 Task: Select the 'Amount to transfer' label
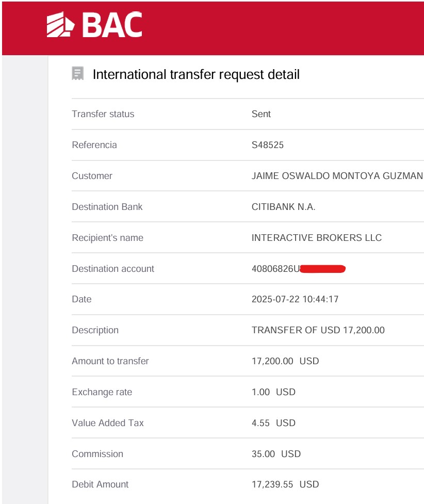pos(110,361)
